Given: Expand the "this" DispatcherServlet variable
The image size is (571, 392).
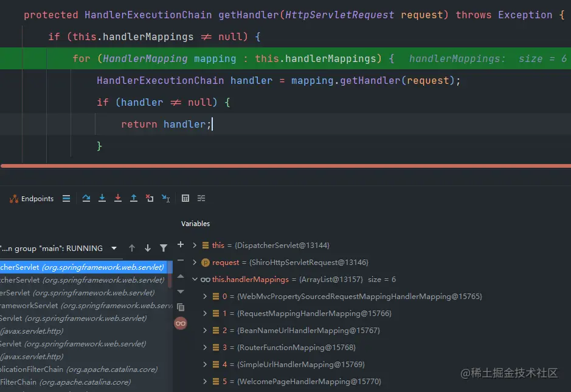Looking at the screenshot, I should pos(195,246).
